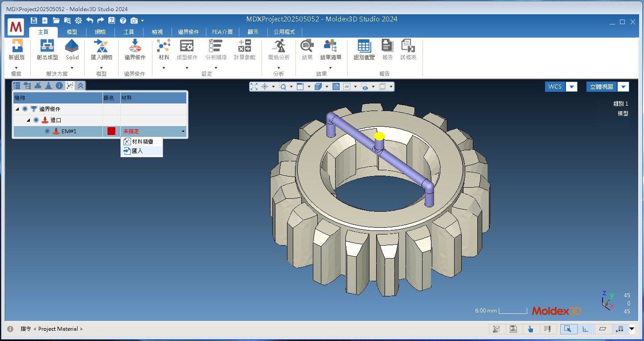Click the folder search icon in the quick toolbar

[x=67, y=21]
